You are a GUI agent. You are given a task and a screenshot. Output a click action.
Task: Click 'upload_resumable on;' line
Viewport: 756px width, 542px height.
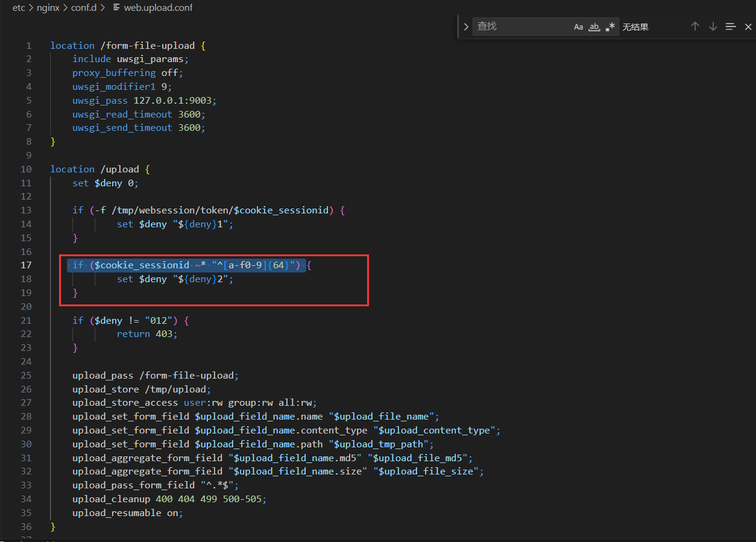pos(128,513)
